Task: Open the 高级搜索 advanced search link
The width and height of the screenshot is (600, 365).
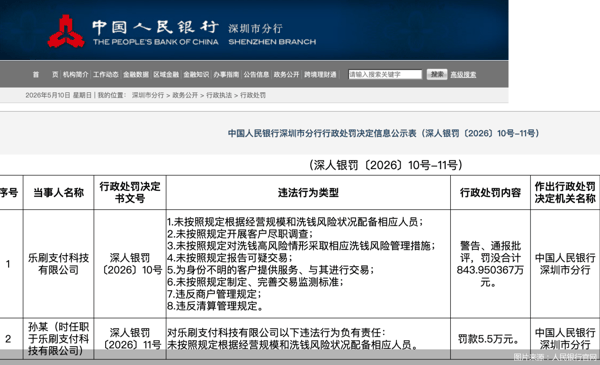Action: 463,75
